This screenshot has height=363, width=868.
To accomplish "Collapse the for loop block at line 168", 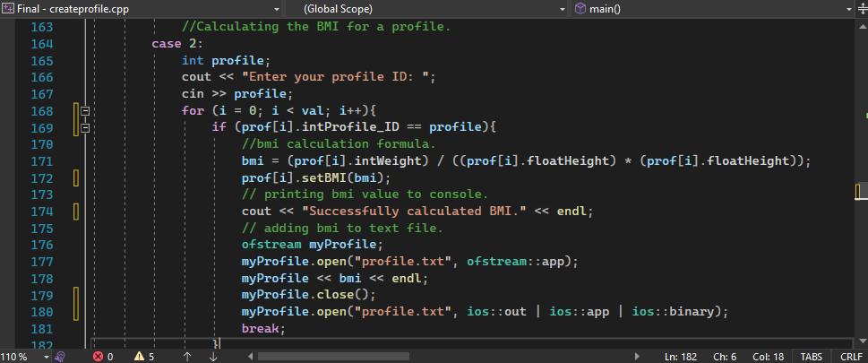I will 86,111.
